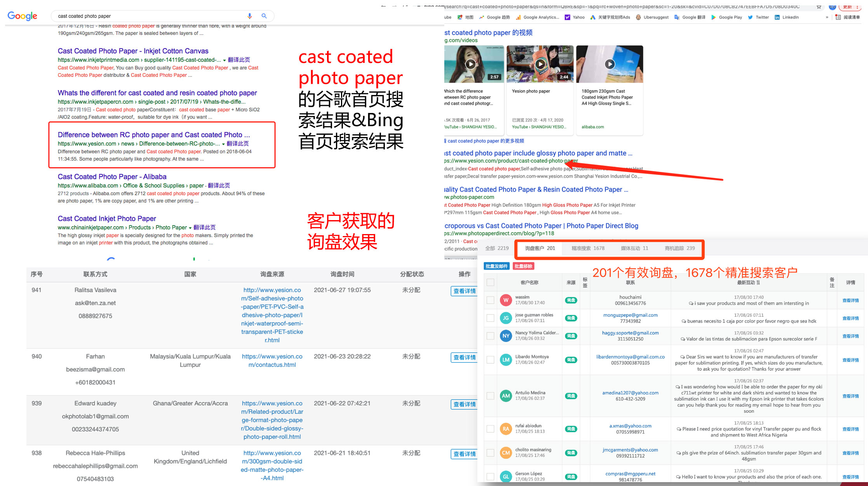Tick the checkbox for Gerson López

[x=491, y=477]
